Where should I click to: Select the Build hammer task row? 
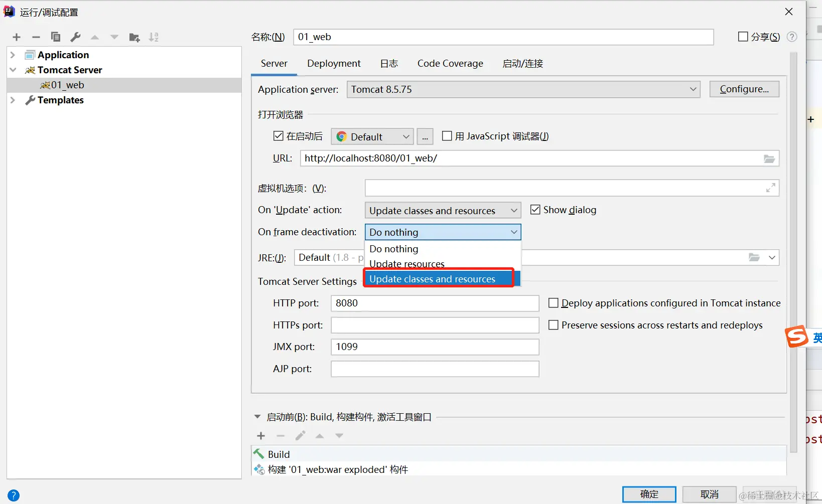pyautogui.click(x=519, y=454)
